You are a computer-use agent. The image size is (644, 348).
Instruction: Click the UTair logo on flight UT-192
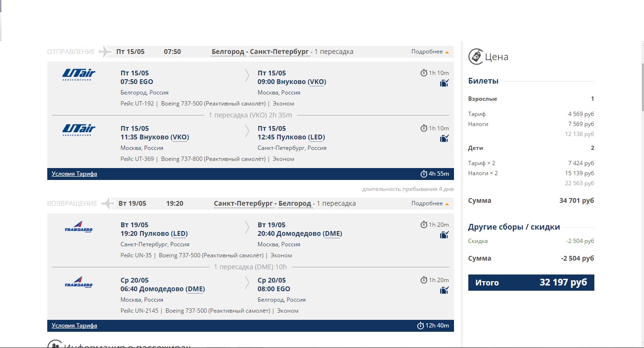pos(79,74)
